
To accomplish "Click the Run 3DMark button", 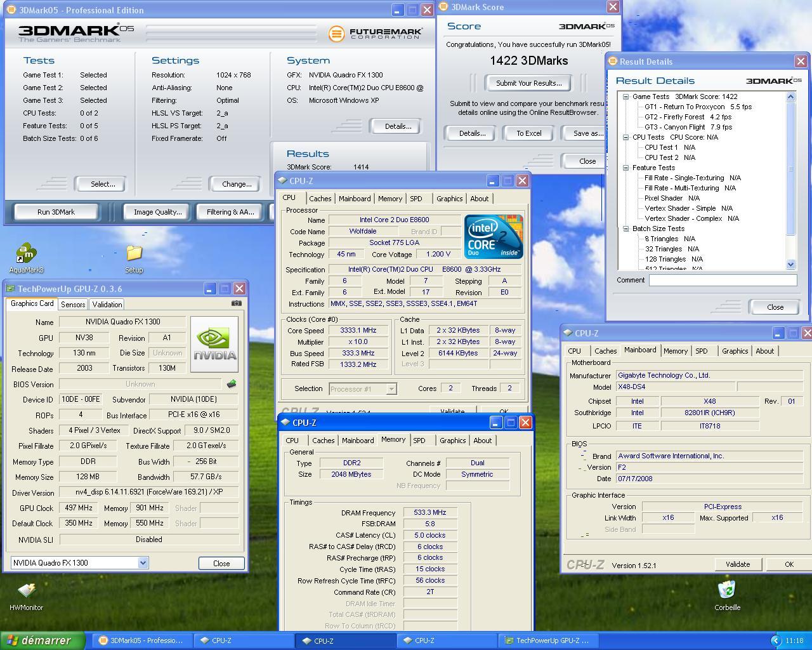I will click(56, 212).
